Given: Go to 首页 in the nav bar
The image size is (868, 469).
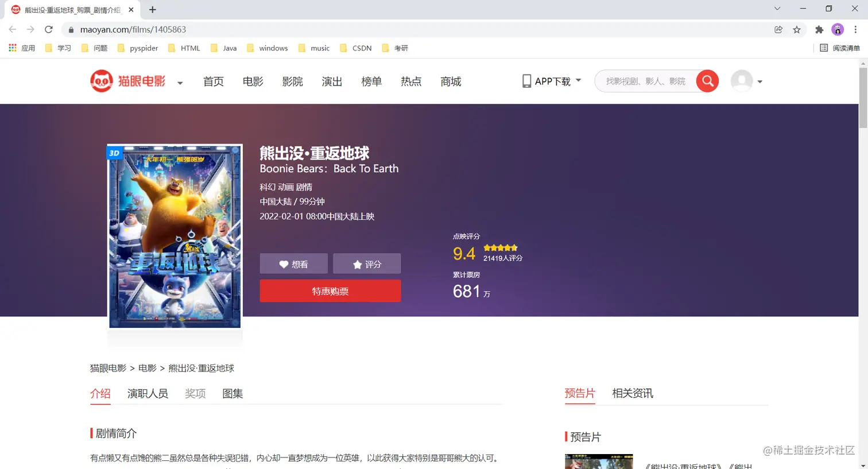Looking at the screenshot, I should [x=214, y=82].
